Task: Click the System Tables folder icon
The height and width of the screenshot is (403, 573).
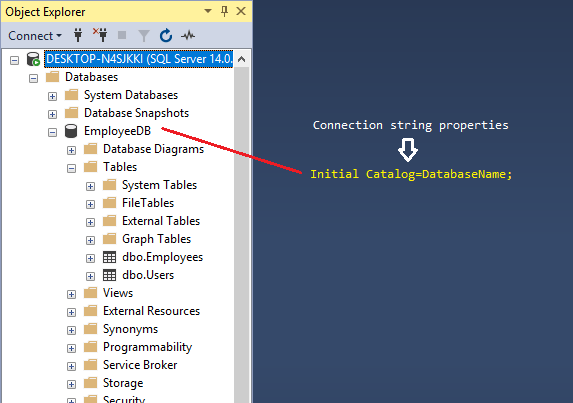Action: click(x=110, y=185)
